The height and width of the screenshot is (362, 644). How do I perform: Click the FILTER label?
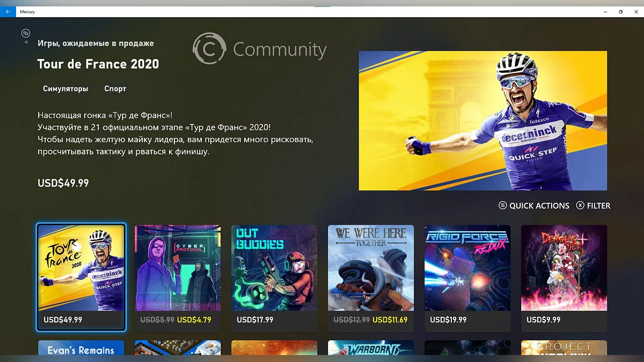click(598, 205)
